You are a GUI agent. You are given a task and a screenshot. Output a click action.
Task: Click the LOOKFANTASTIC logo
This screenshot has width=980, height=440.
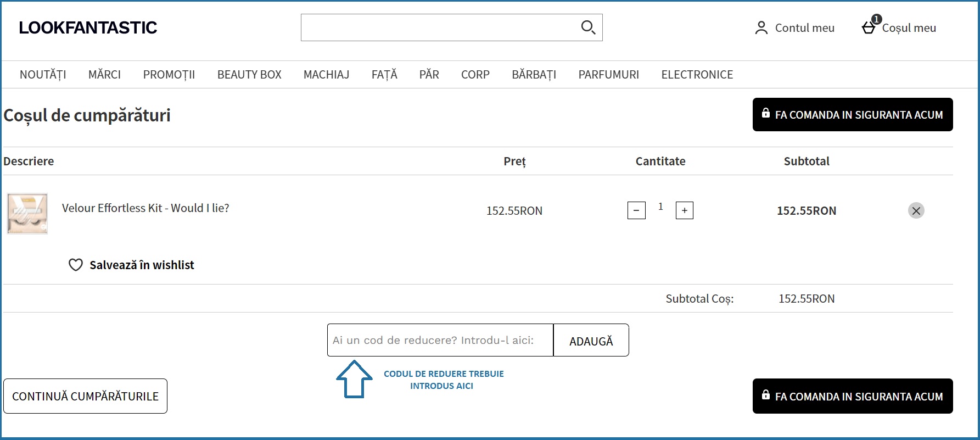(x=88, y=27)
